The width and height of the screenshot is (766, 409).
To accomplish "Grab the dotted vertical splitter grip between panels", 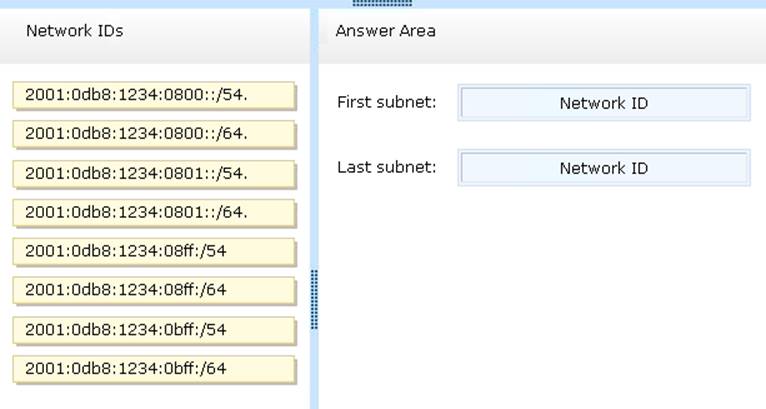I will [314, 298].
